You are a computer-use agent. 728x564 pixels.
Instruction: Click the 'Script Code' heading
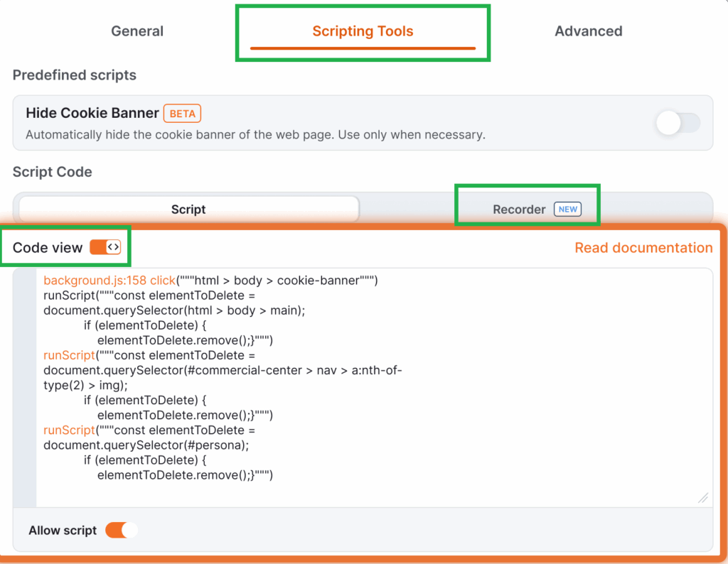coord(52,172)
